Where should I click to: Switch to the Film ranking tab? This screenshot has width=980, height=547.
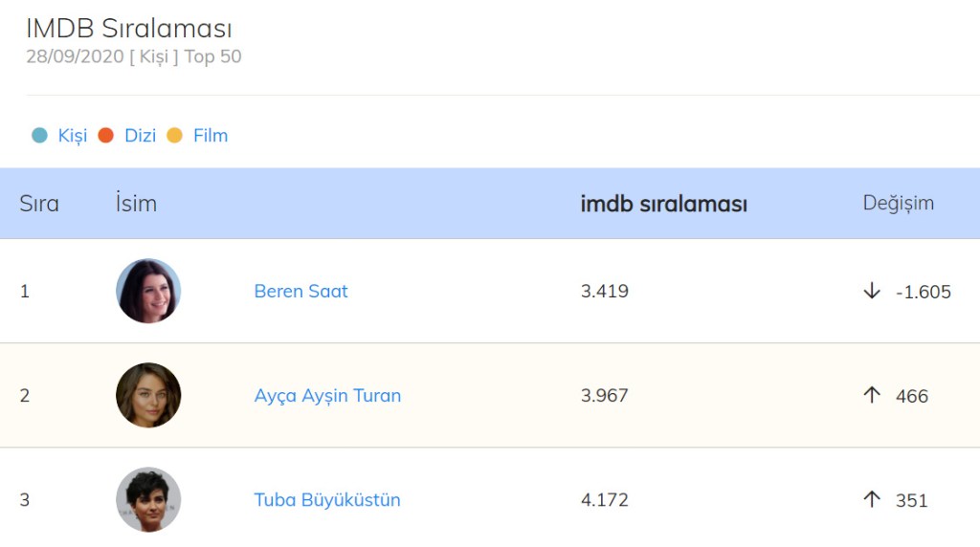[211, 136]
